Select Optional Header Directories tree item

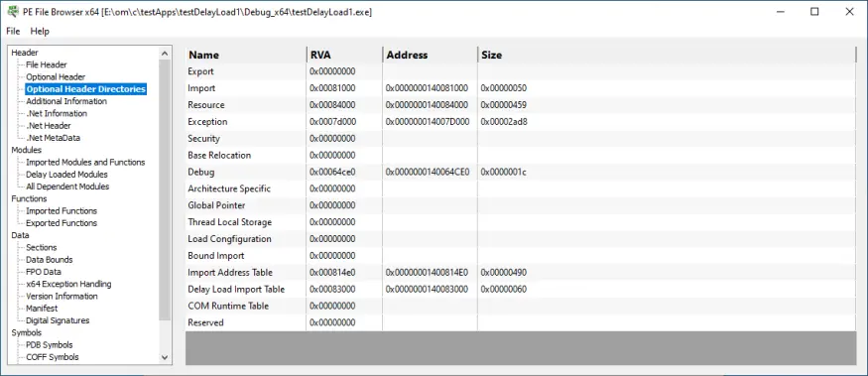point(85,89)
